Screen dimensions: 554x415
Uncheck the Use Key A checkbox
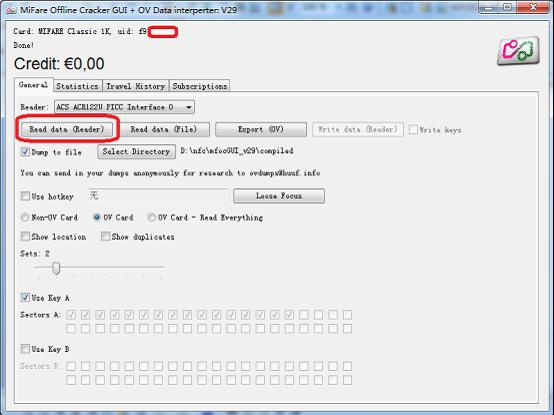[x=25, y=298]
